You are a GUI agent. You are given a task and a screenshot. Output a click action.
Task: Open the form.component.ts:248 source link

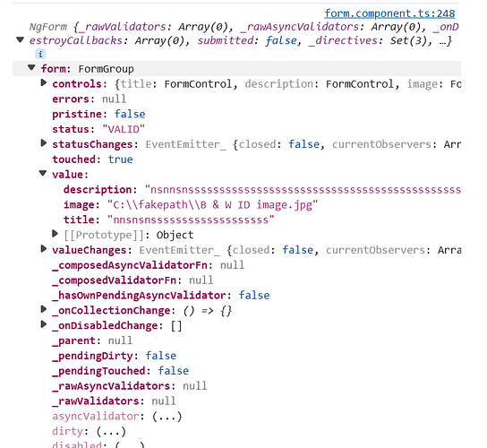pos(389,13)
